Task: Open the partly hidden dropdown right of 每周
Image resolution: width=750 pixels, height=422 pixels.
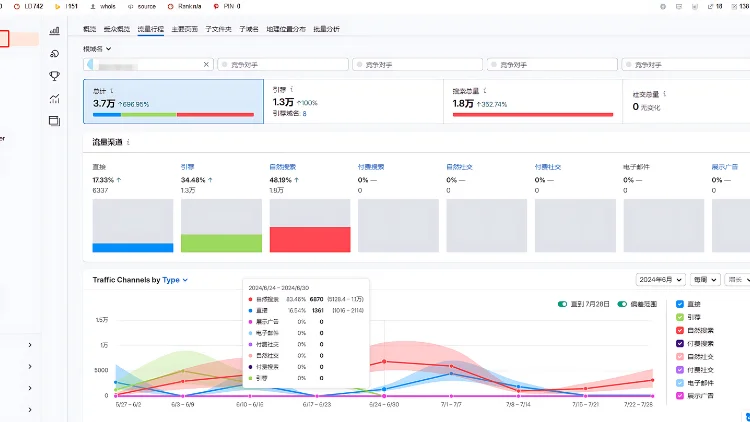Action: [738, 279]
